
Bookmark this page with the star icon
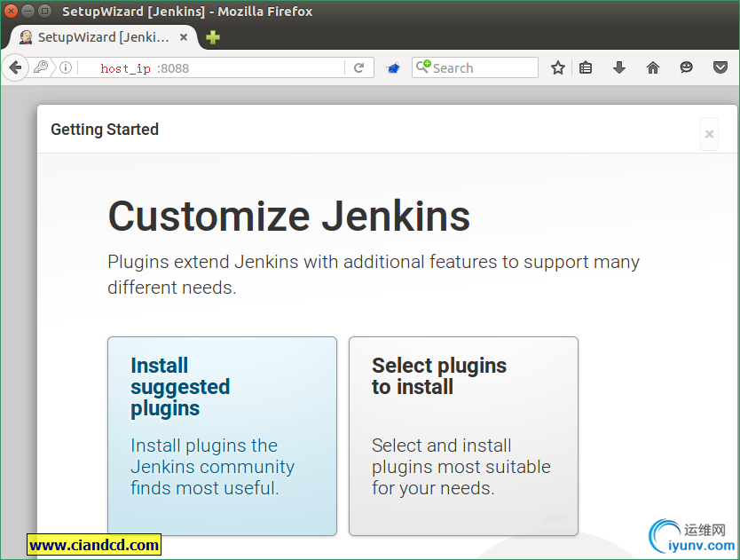(x=558, y=67)
